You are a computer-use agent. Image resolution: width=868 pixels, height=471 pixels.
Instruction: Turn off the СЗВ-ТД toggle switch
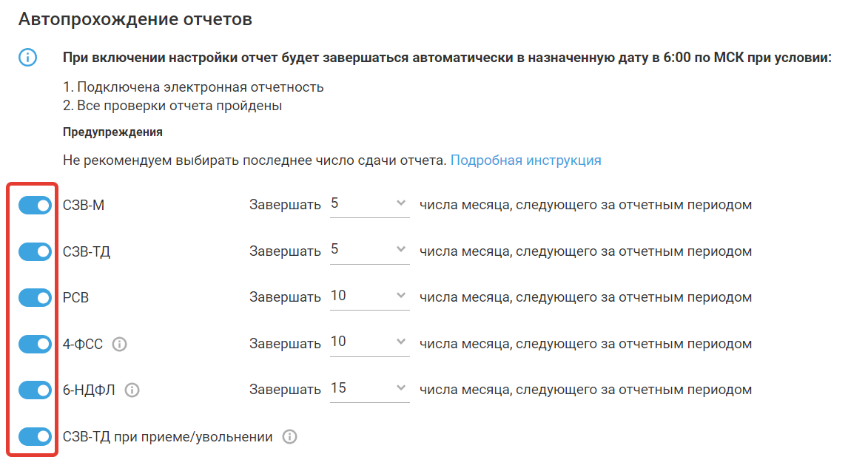click(x=35, y=251)
